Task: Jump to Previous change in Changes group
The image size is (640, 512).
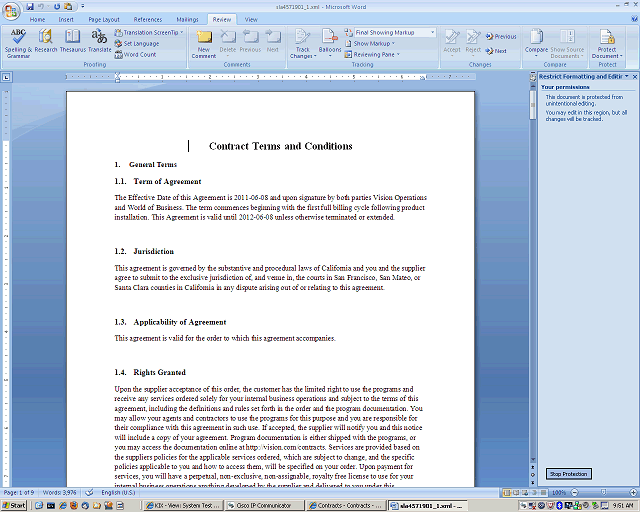Action: coord(501,36)
